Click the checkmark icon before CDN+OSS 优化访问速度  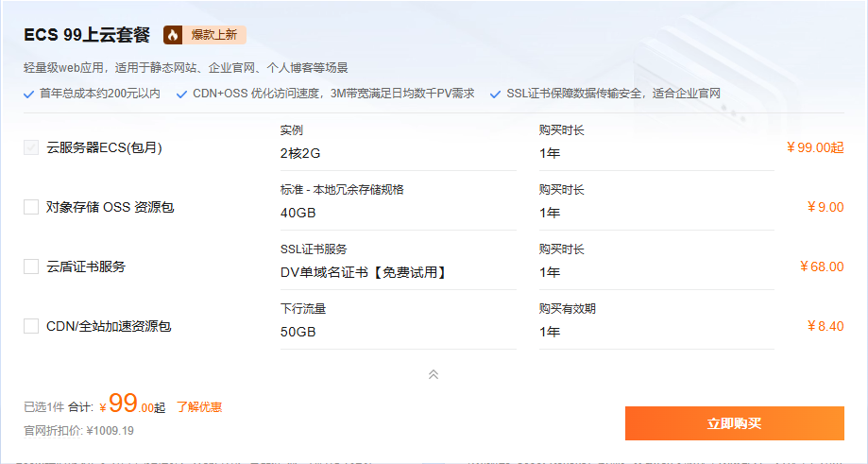click(x=183, y=95)
